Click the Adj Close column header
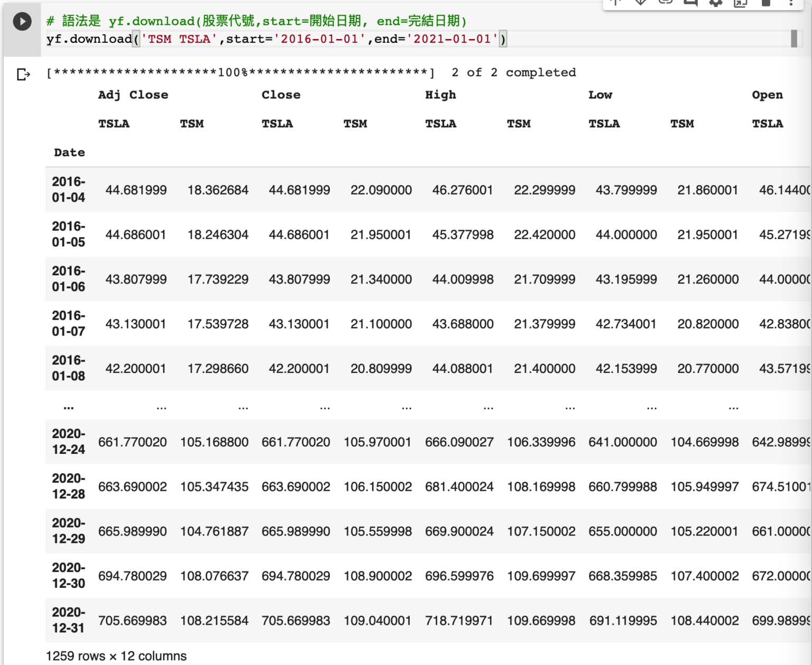 [x=133, y=95]
